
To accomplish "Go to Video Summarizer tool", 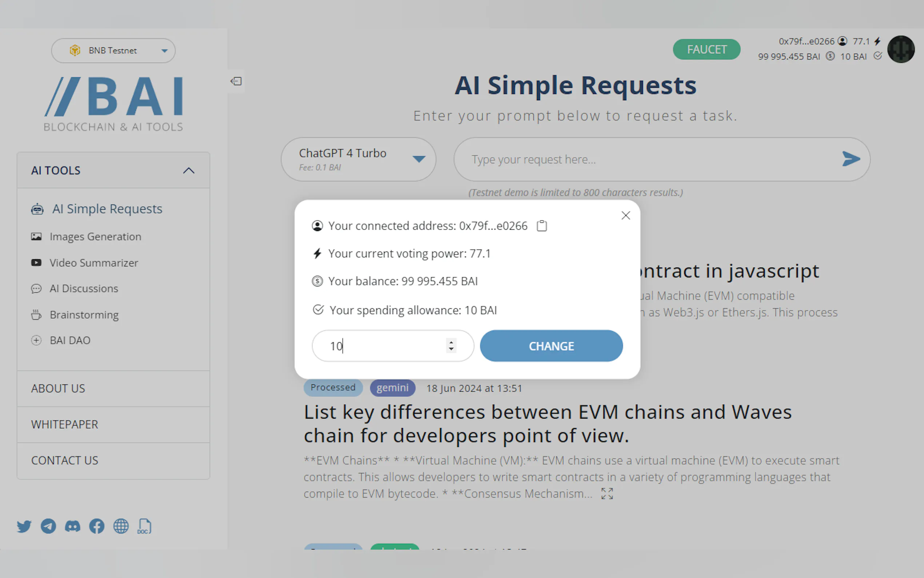I will pos(93,263).
